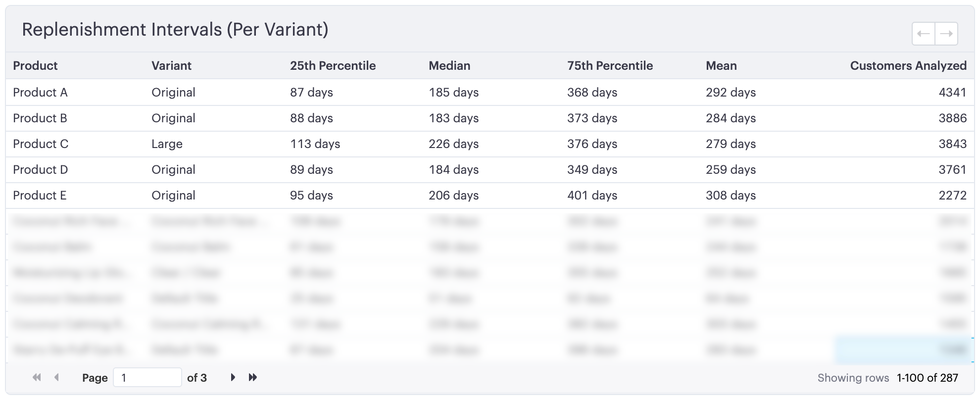
Task: Sort by 75th Percentile column header
Action: [610, 65]
